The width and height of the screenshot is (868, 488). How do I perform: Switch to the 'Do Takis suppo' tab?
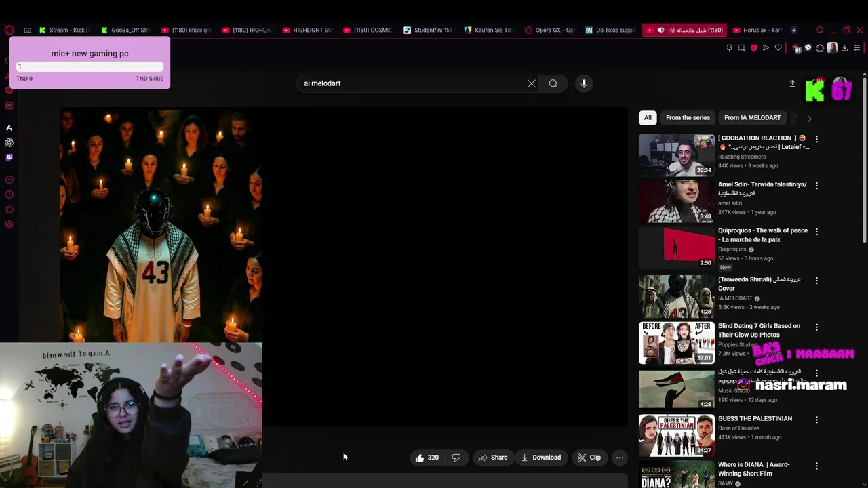click(x=610, y=30)
